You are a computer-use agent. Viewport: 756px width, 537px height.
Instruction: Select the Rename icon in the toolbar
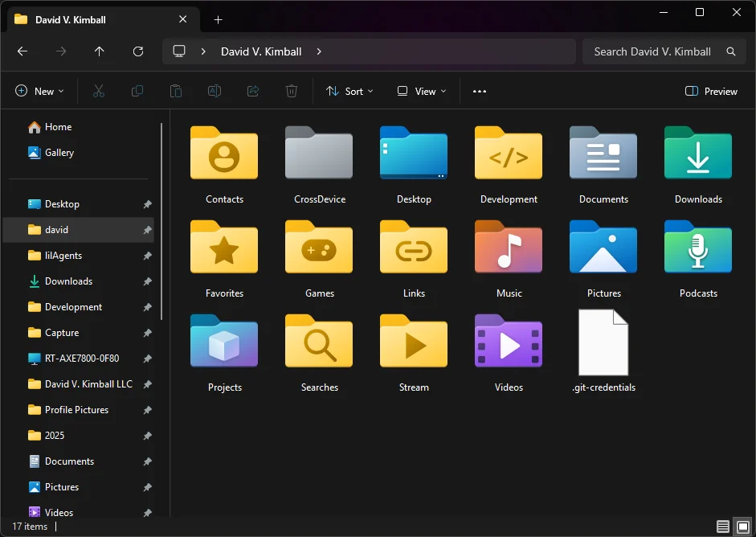point(214,91)
